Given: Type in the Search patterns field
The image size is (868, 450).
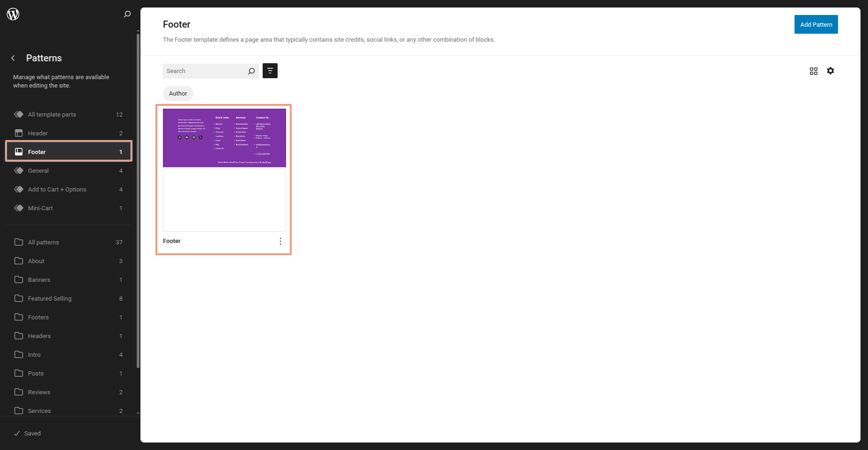Looking at the screenshot, I should coord(205,71).
